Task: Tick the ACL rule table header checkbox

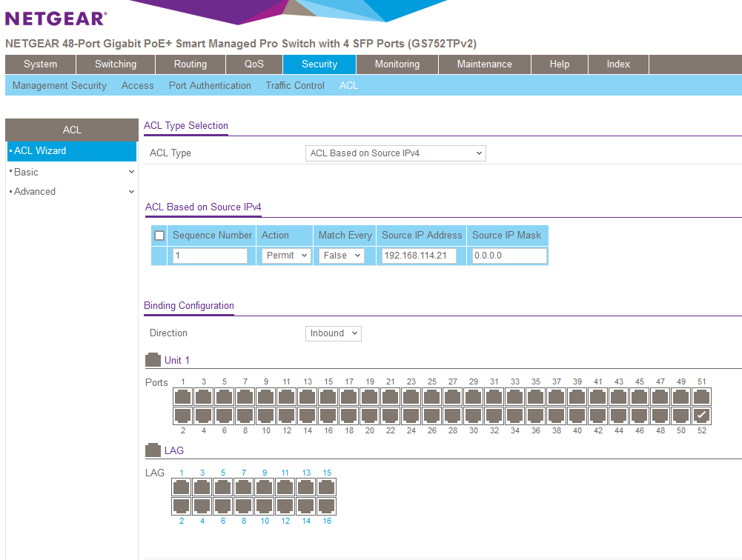Action: [159, 236]
